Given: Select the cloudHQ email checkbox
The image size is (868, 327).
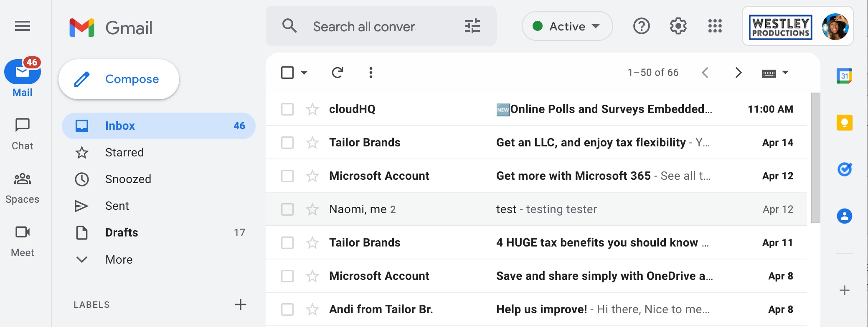Looking at the screenshot, I should click(287, 109).
